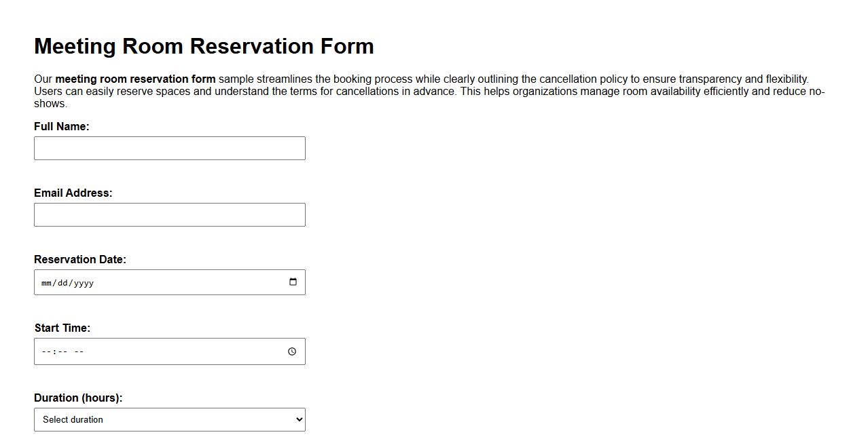The height and width of the screenshot is (441, 868).
Task: Click the Email Address field label
Action: coord(73,193)
